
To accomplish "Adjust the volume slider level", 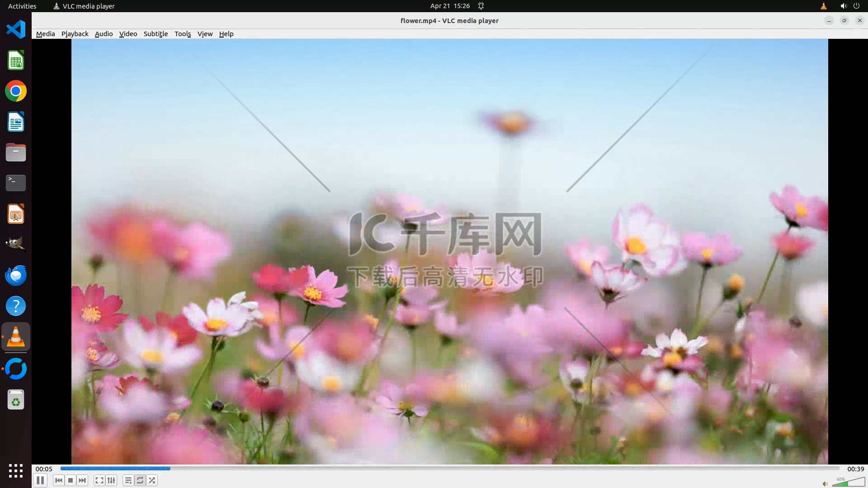I will click(848, 483).
